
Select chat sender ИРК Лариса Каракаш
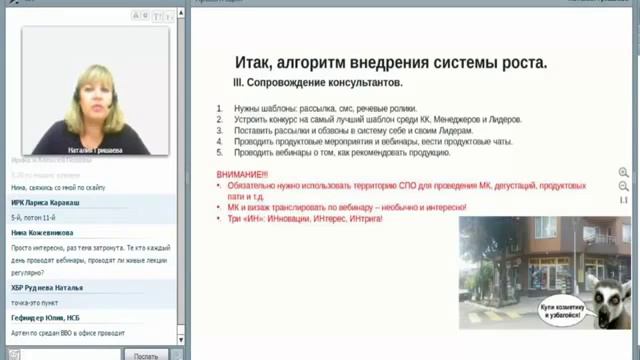tap(45, 203)
